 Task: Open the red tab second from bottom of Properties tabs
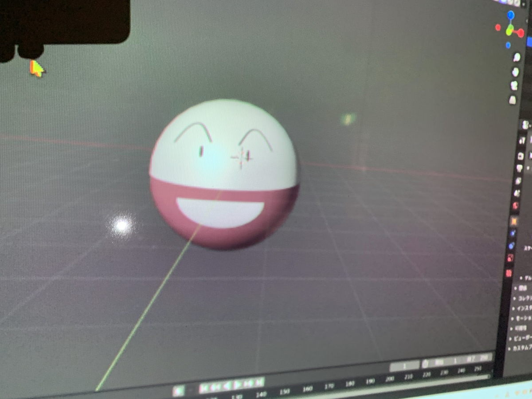pyautogui.click(x=510, y=258)
